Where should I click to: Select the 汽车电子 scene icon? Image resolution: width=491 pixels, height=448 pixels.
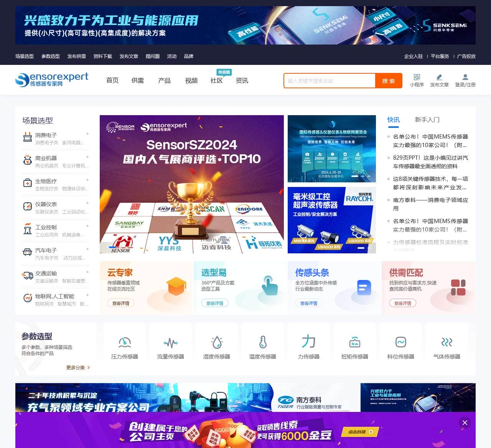coord(28,252)
